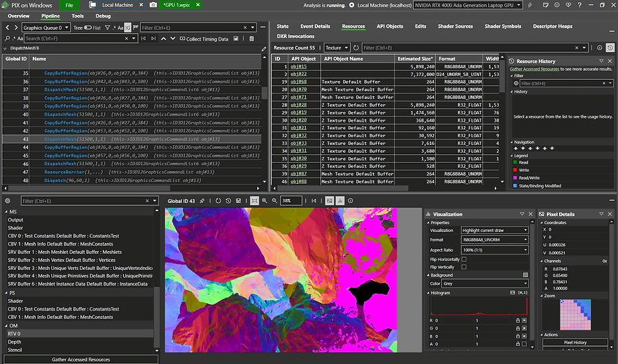Click the Search (Ctrl+F) field
Screen dimensions: 618x364
[81, 39]
